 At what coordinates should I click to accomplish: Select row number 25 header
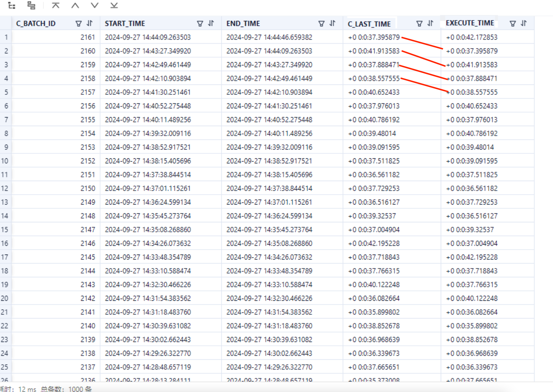click(6, 367)
